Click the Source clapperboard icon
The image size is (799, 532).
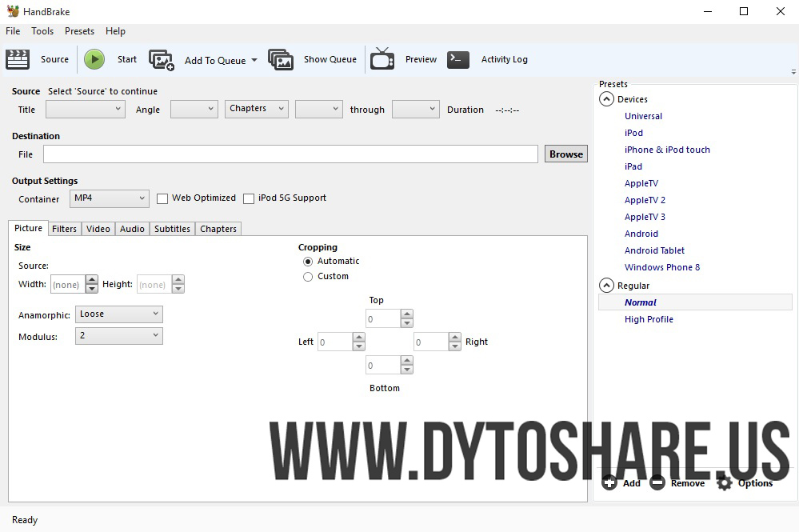pyautogui.click(x=18, y=60)
